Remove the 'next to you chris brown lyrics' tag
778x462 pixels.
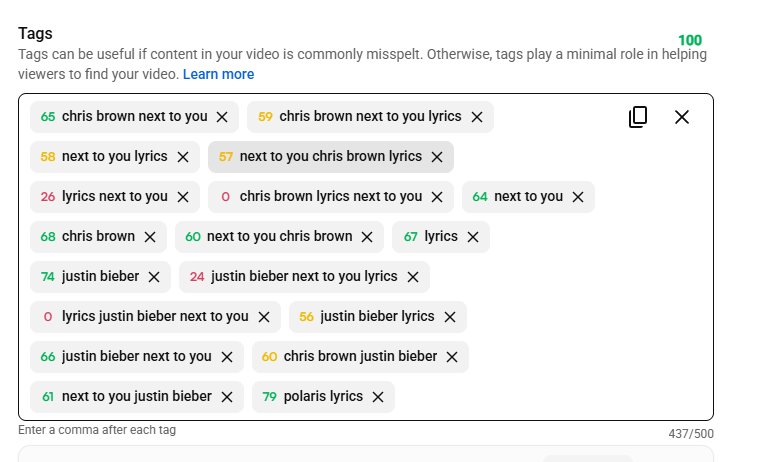[x=437, y=157]
